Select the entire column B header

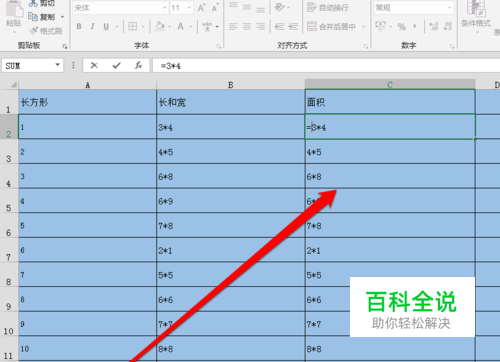point(230,85)
